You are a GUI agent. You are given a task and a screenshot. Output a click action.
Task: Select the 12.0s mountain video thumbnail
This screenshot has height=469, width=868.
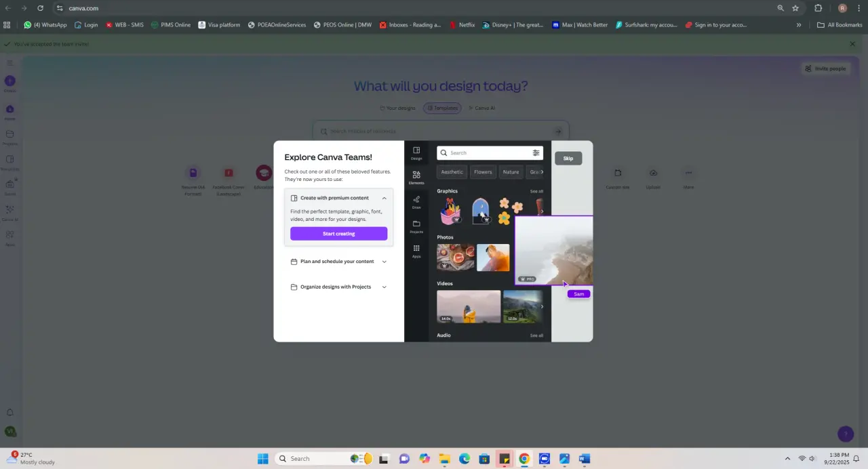coord(522,307)
